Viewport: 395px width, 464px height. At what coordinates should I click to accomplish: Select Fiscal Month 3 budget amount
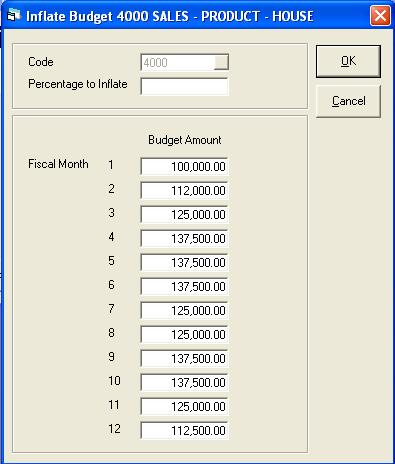point(184,214)
